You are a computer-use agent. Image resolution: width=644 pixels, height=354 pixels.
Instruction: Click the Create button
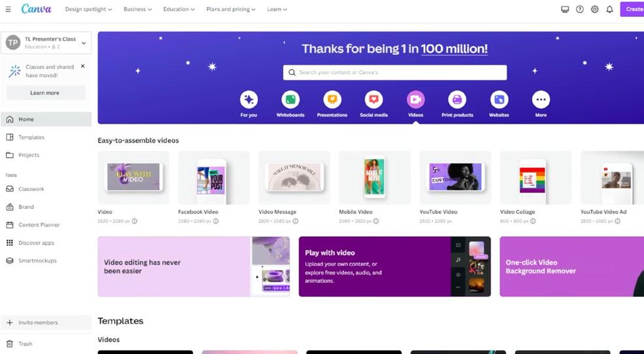pos(632,9)
